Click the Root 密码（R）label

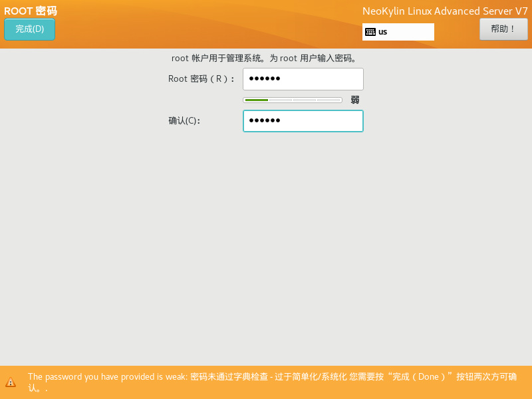(x=201, y=79)
